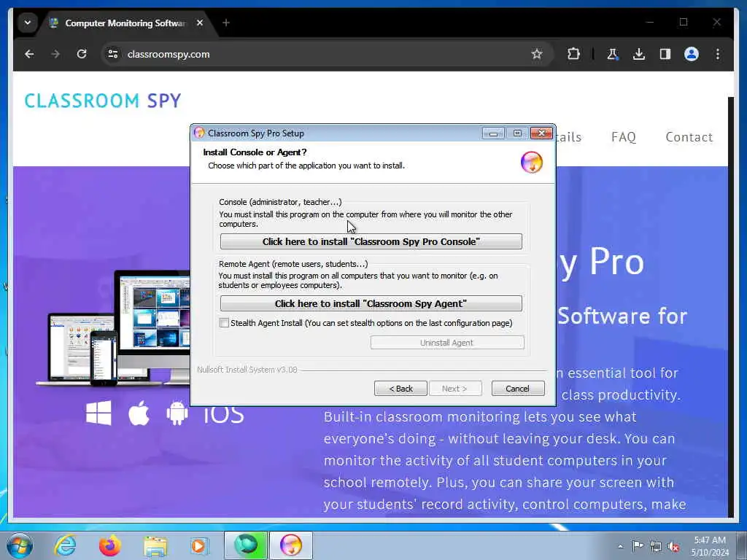
Task: Open the Chrome Labs flask icon
Action: pos(613,54)
